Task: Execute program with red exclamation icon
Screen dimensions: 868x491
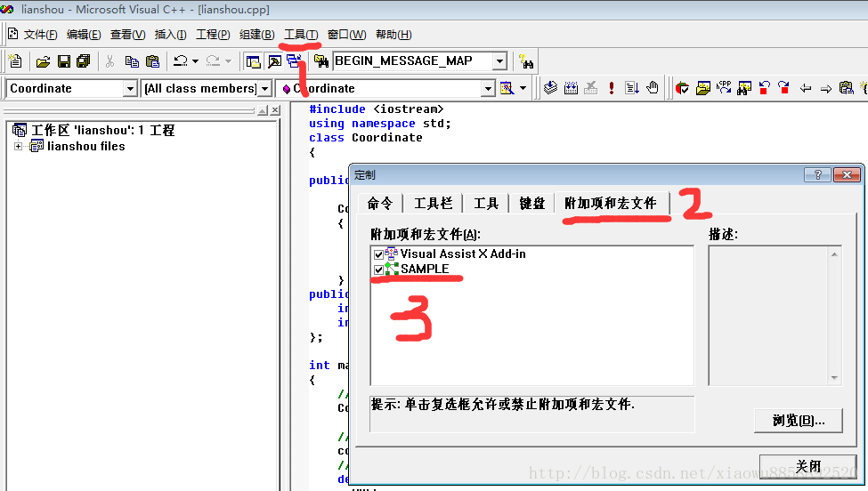Action: coord(611,88)
